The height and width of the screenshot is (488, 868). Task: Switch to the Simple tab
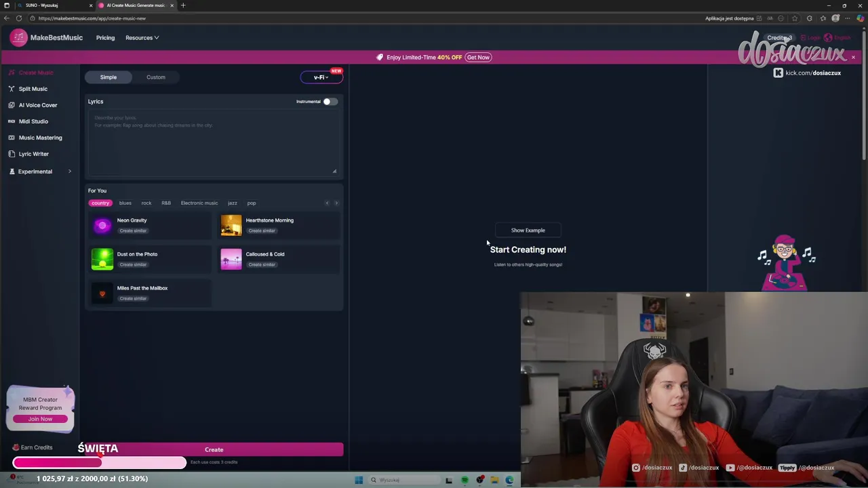coord(108,77)
